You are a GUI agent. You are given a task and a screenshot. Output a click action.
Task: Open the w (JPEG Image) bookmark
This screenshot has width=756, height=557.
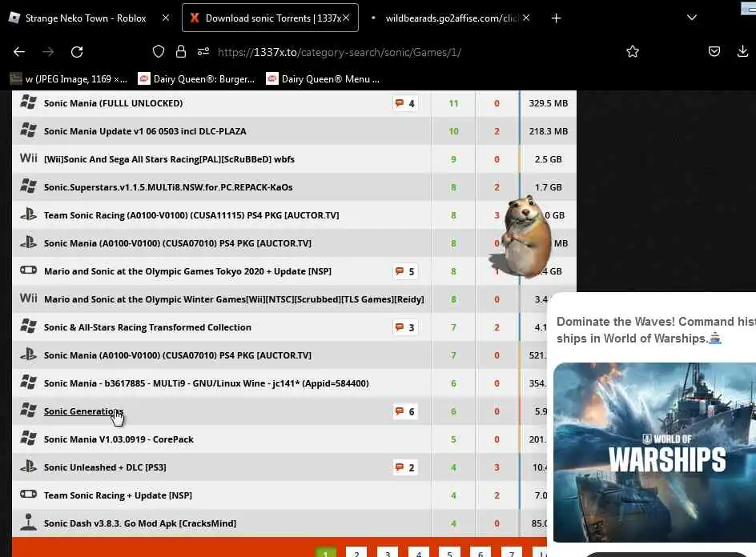click(68, 79)
